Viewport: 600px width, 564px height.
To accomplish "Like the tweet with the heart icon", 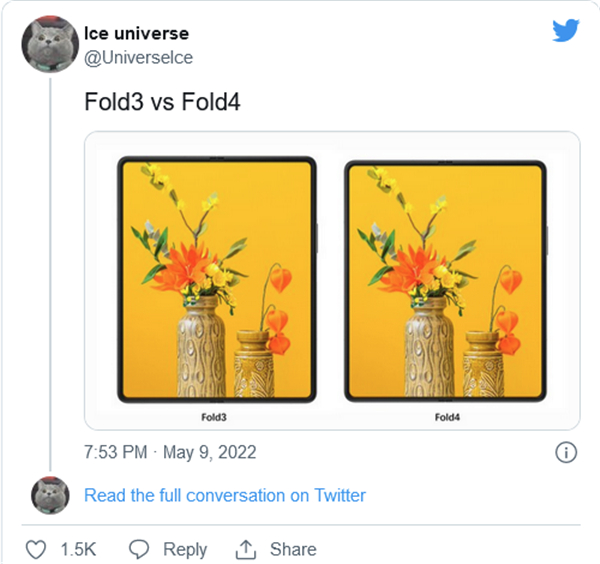I will [36, 549].
